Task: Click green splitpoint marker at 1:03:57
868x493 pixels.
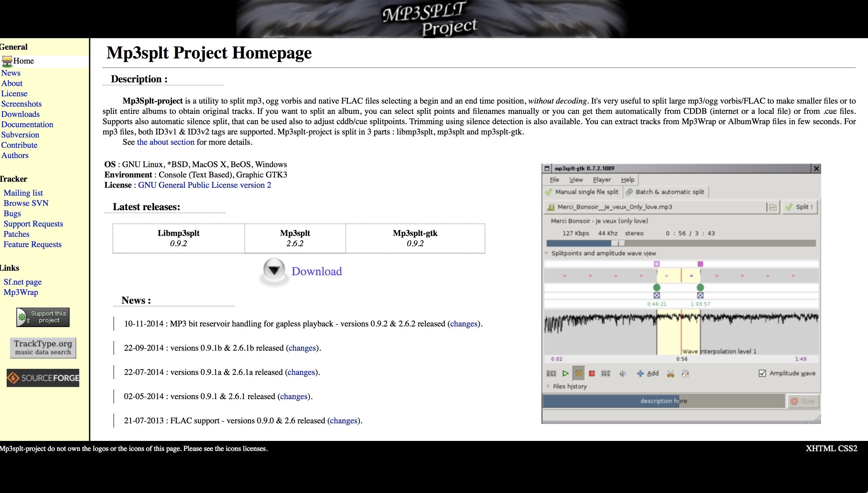Action: [x=700, y=287]
